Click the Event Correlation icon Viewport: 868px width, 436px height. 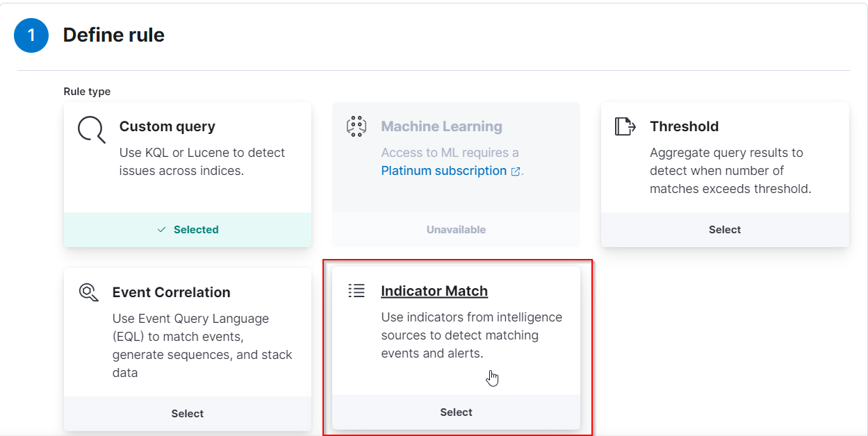tap(88, 292)
